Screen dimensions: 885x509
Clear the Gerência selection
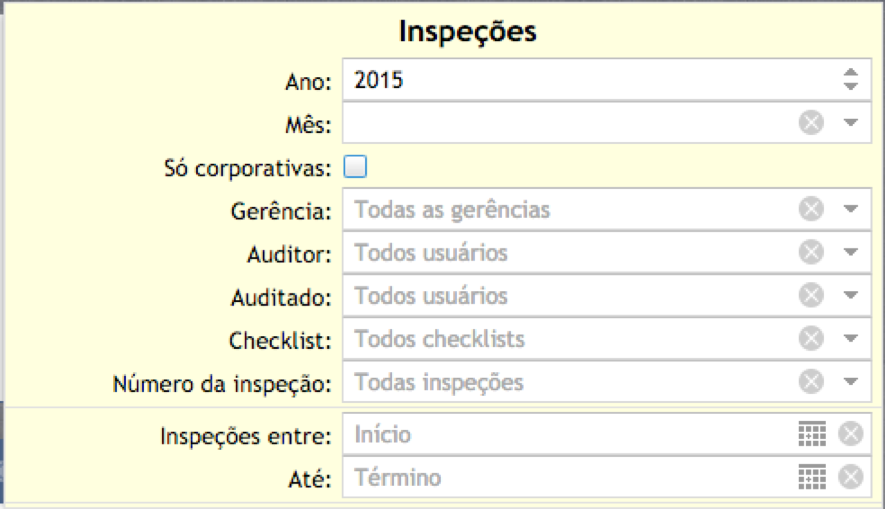click(x=811, y=209)
